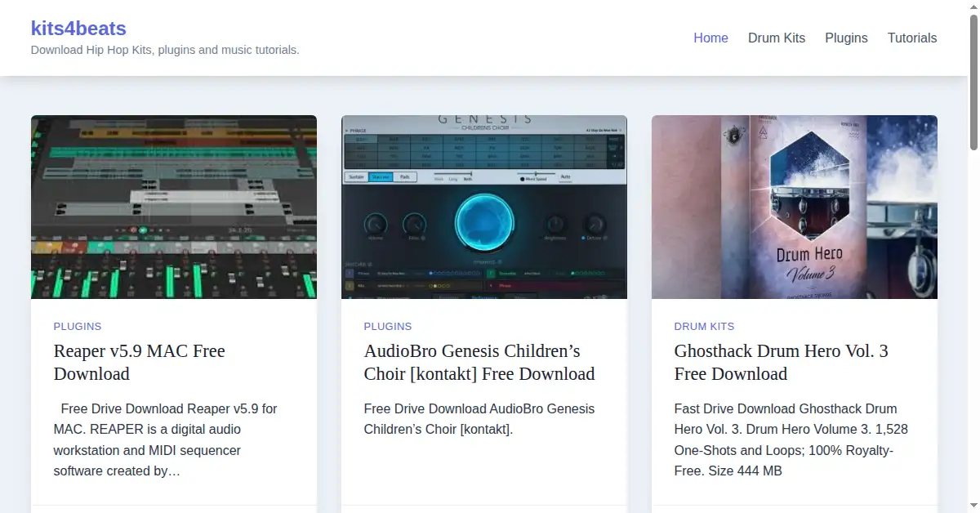
Task: Click the PLUGINS category above Reaper post
Action: click(x=78, y=326)
